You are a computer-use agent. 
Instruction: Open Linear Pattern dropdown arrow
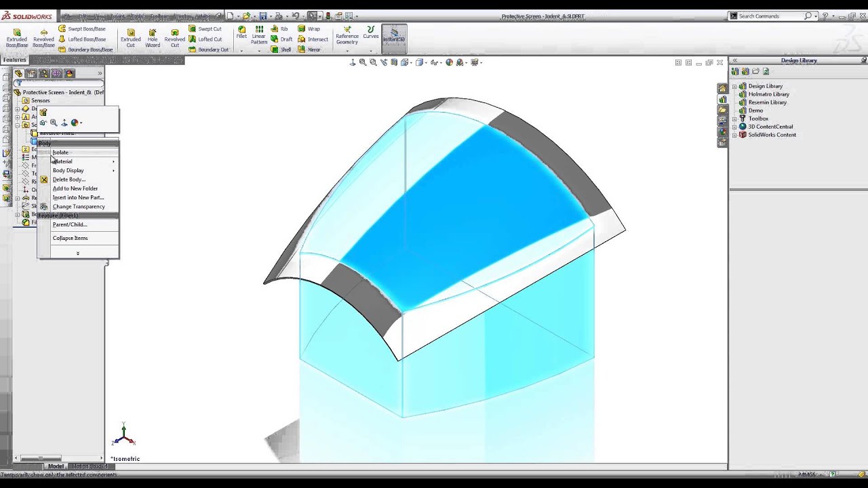pos(259,50)
